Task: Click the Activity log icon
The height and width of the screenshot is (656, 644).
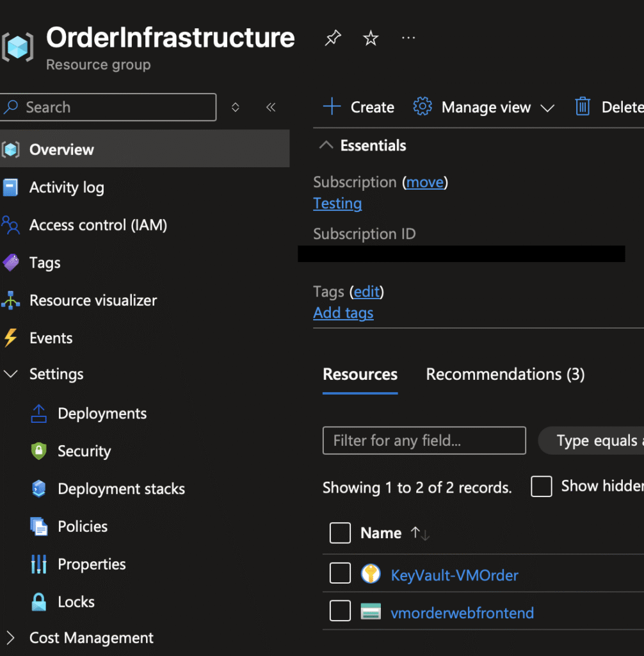Action: point(10,187)
